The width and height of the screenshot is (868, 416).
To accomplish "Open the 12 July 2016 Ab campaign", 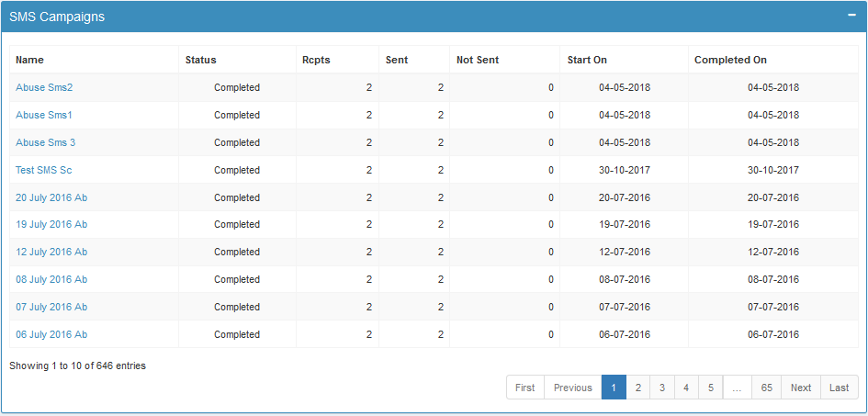I will (51, 253).
